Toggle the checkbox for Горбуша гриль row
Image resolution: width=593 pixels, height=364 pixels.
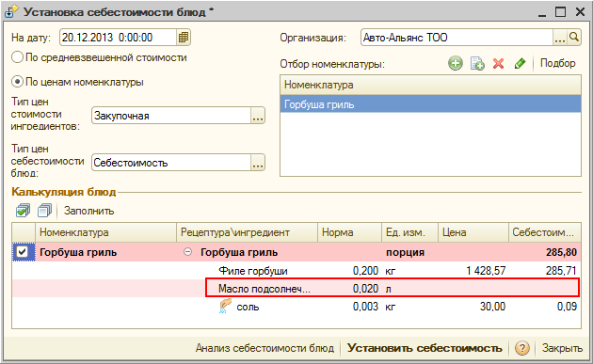click(23, 252)
